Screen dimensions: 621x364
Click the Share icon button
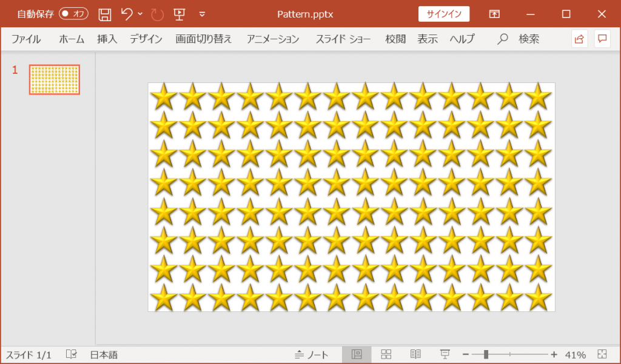click(579, 39)
